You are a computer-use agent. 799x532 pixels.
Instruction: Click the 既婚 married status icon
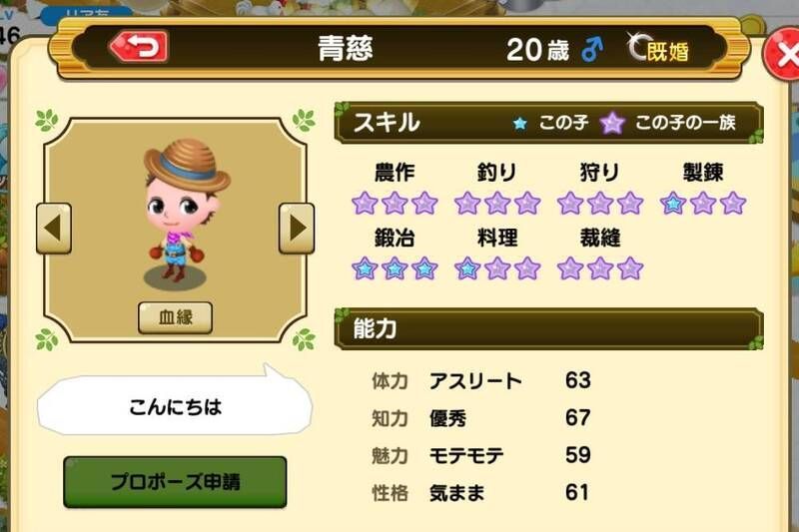tap(658, 48)
